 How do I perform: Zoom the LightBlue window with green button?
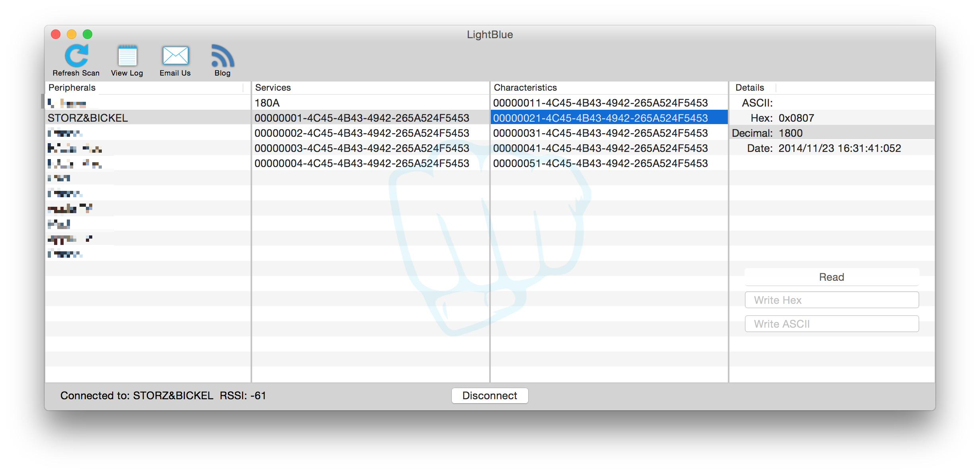87,34
